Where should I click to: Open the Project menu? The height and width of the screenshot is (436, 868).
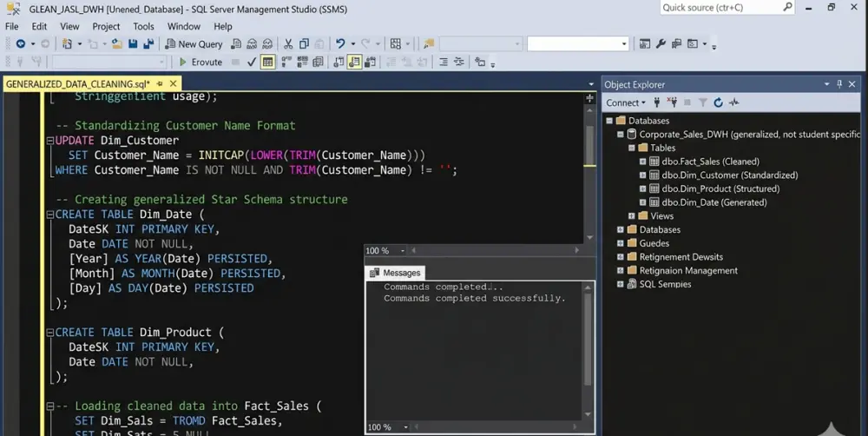[x=106, y=26]
